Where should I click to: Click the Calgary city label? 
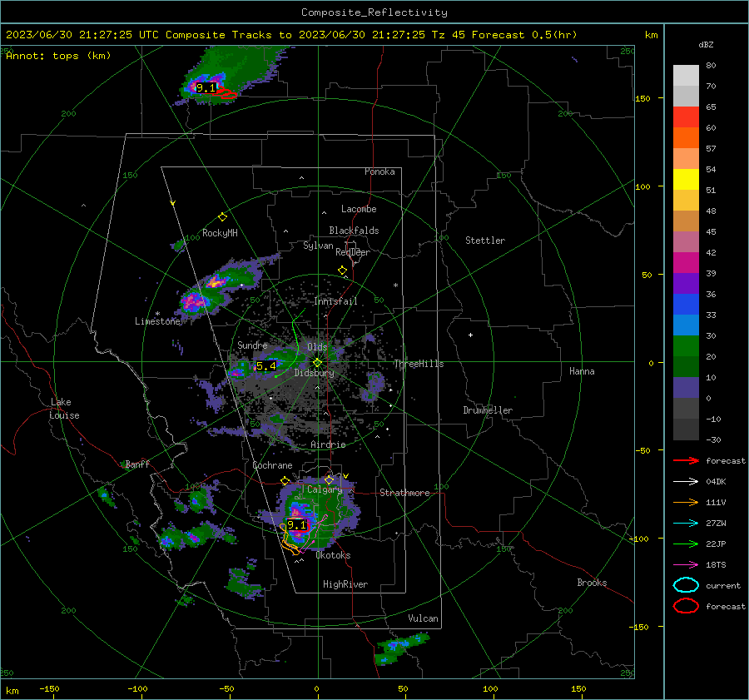pos(325,489)
